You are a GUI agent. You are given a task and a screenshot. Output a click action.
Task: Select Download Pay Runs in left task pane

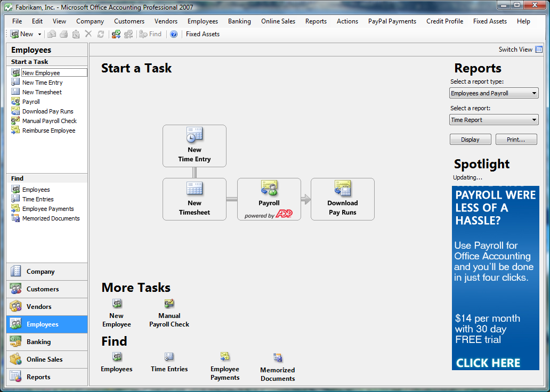[49, 111]
